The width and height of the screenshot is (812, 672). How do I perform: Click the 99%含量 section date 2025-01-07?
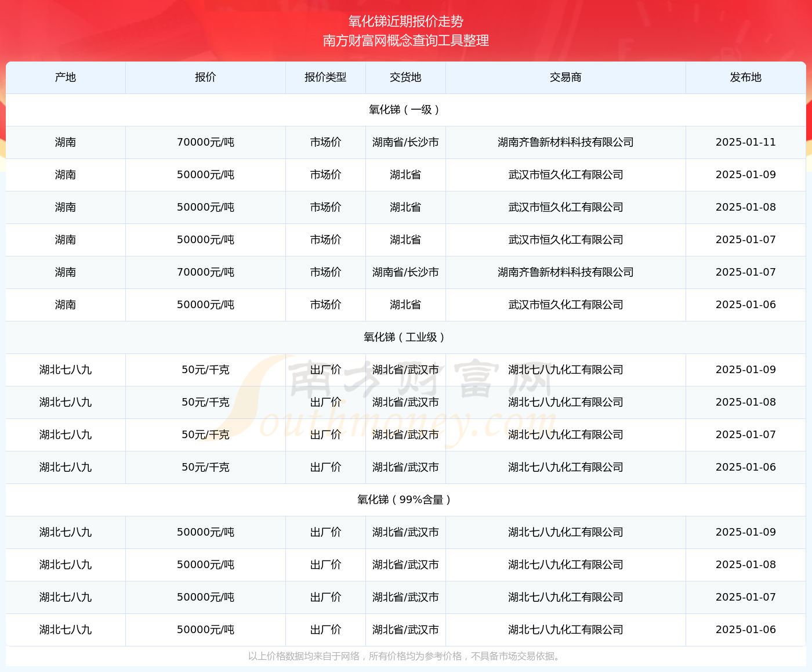[x=746, y=597]
